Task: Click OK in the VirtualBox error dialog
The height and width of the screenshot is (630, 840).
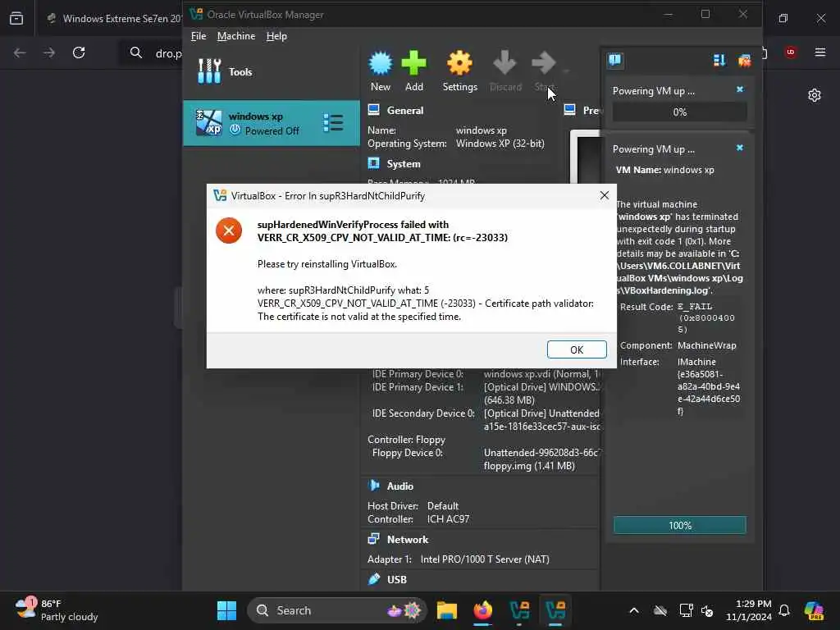Action: click(x=577, y=349)
